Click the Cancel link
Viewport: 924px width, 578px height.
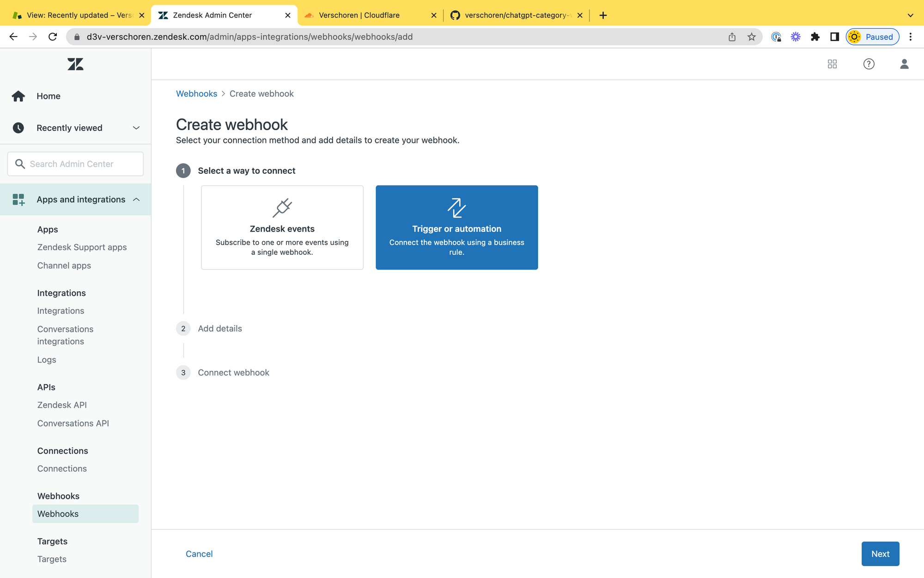coord(199,553)
